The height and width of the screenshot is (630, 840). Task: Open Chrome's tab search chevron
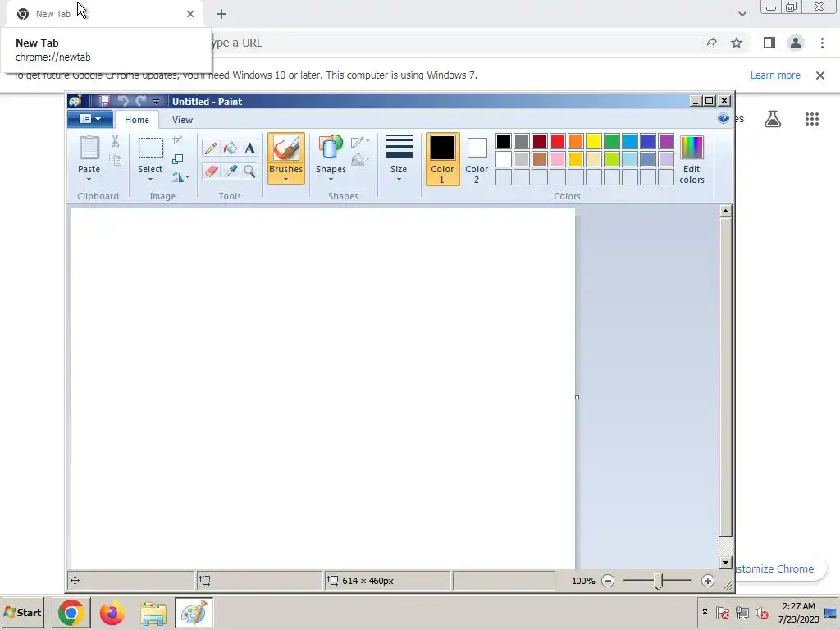(742, 14)
